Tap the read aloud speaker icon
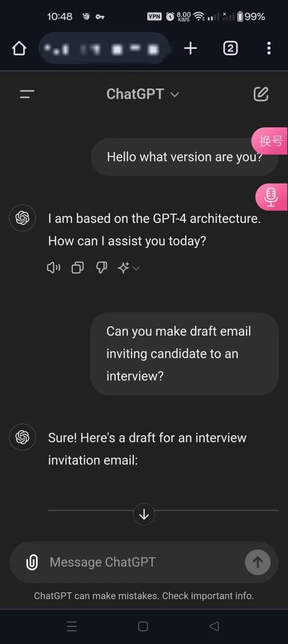 (53, 268)
